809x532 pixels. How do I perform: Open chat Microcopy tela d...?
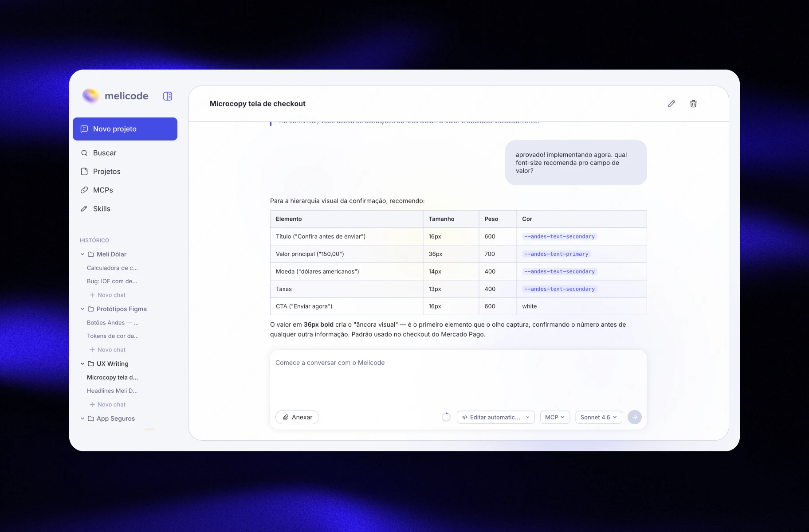(112, 378)
